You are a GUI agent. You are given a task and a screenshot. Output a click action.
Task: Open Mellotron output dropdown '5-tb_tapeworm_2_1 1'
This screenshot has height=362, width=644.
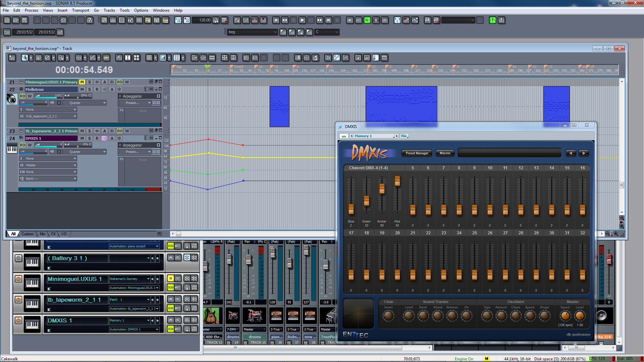[48, 116]
